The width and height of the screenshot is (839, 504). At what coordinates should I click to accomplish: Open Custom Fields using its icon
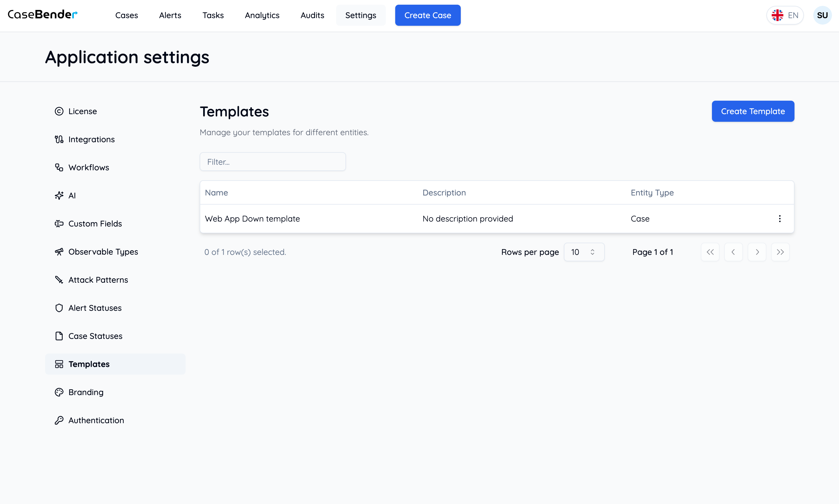(59, 224)
